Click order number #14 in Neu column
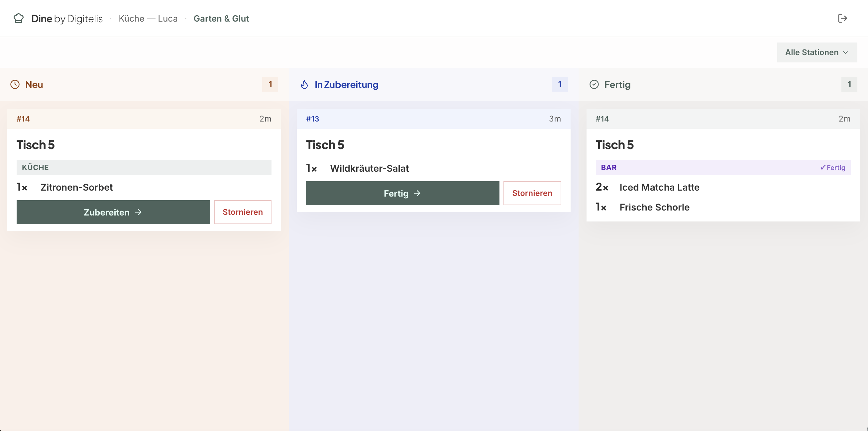The height and width of the screenshot is (431, 868). (23, 119)
